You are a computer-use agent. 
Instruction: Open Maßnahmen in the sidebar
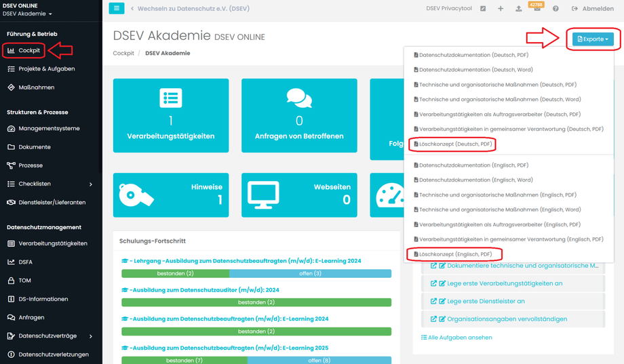pos(31,87)
